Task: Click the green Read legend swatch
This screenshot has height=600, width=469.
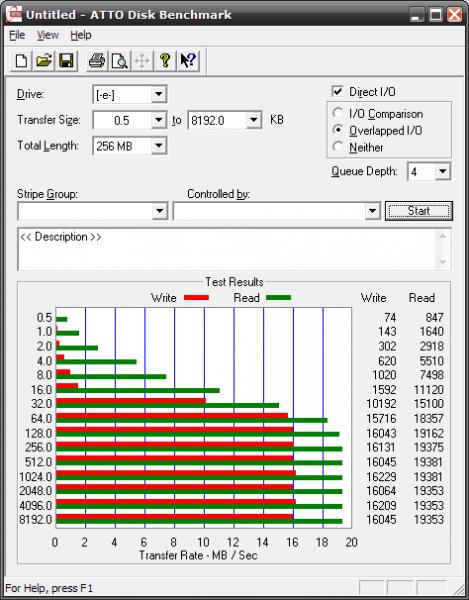Action: tap(278, 298)
